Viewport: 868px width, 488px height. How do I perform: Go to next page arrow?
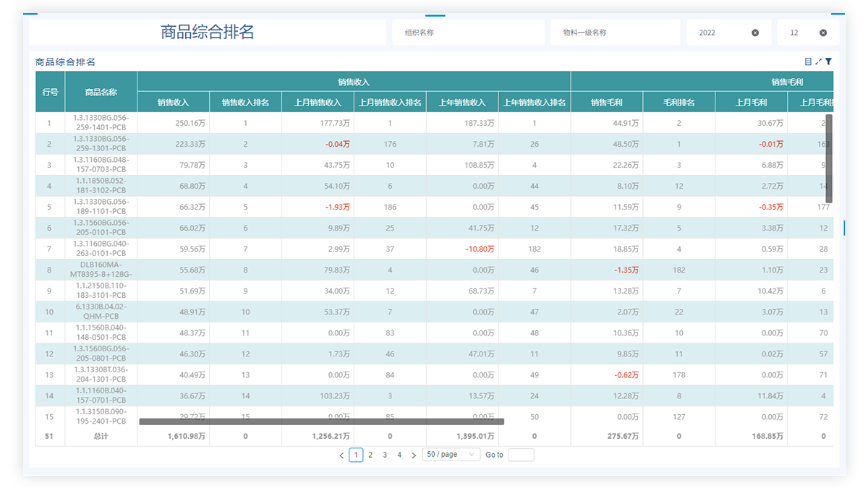(414, 455)
